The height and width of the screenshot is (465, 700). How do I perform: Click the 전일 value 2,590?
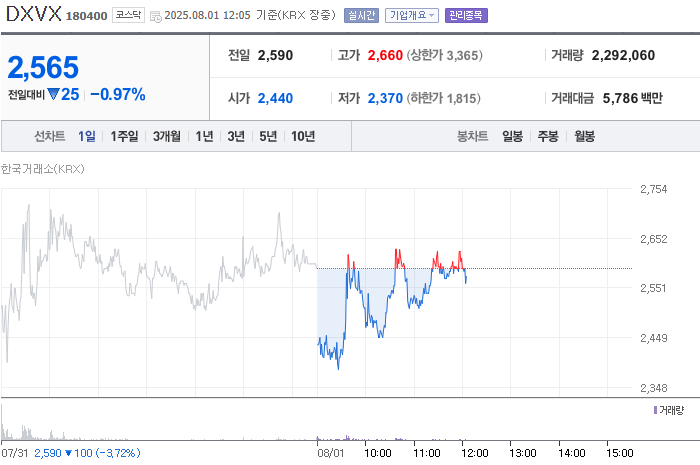tap(275, 55)
